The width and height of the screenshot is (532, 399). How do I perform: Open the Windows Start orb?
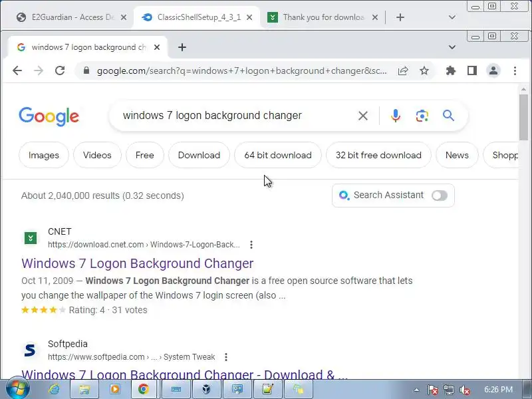click(x=18, y=389)
